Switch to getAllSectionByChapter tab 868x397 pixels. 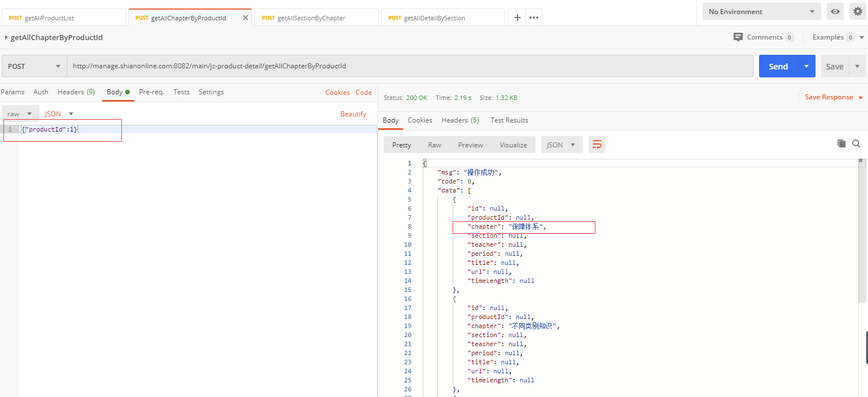pyautogui.click(x=316, y=18)
